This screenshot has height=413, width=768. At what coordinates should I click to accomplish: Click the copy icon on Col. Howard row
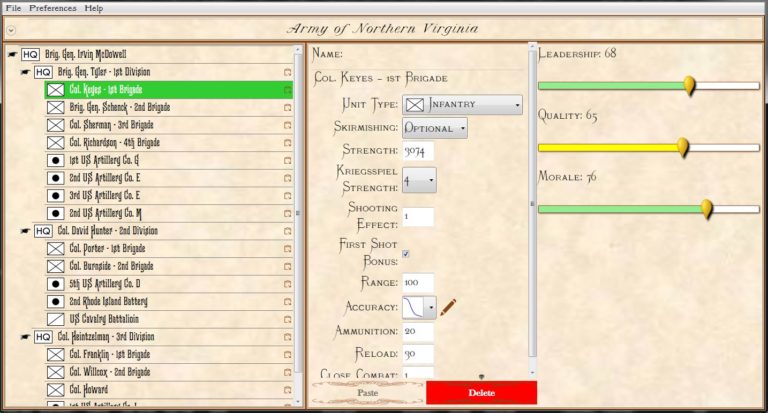pyautogui.click(x=288, y=389)
